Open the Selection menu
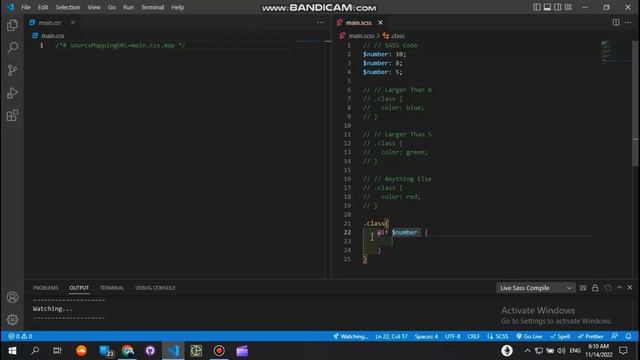 pos(68,7)
